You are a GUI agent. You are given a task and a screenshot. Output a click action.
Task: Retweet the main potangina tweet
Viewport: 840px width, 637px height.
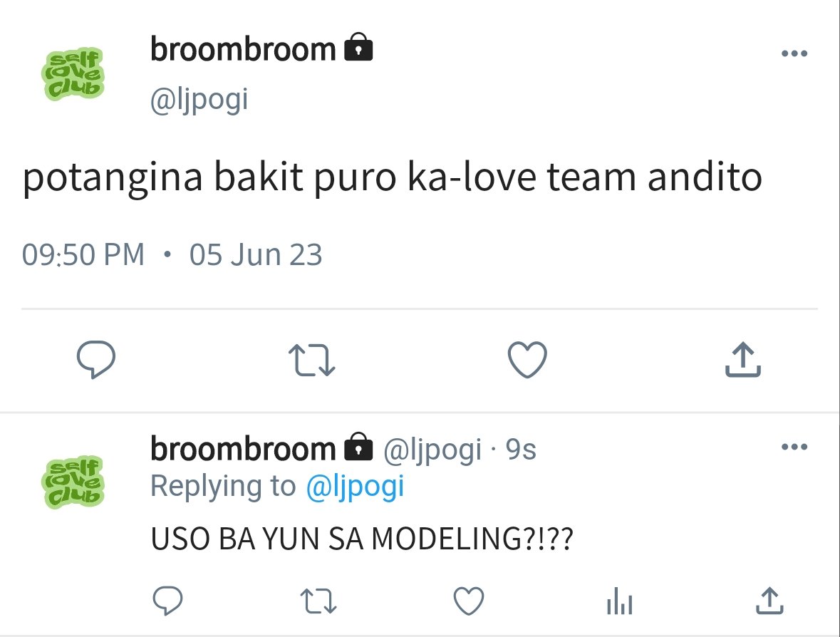312,360
